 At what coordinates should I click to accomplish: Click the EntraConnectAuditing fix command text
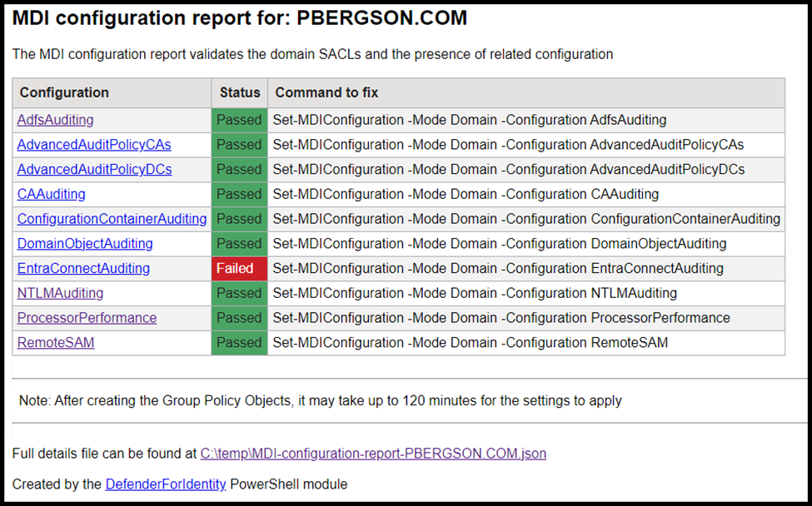[x=498, y=269]
